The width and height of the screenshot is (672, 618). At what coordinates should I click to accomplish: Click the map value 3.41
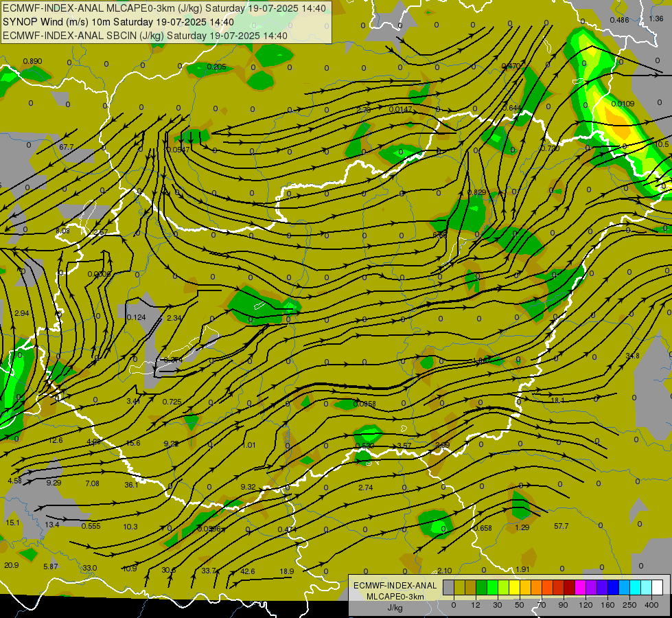(134, 402)
